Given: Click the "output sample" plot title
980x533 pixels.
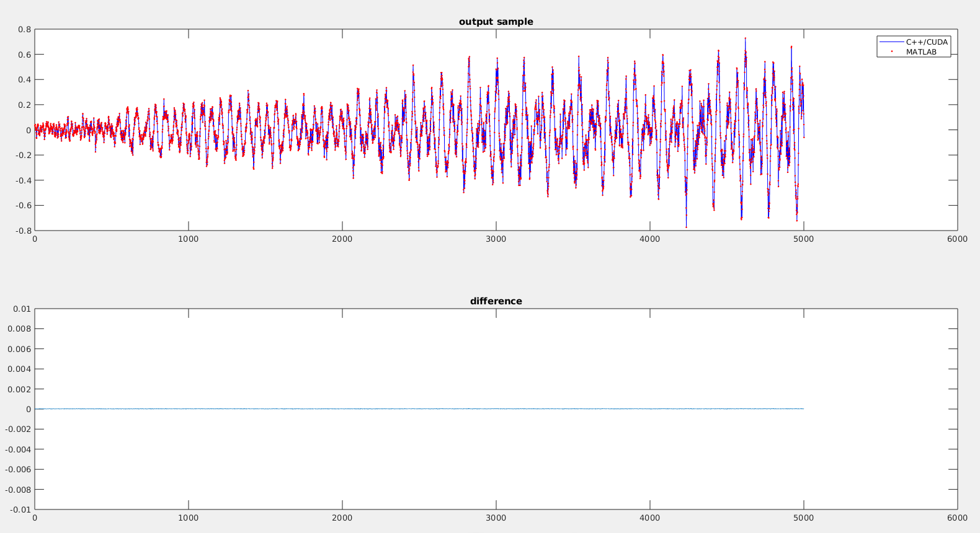Looking at the screenshot, I should (496, 22).
